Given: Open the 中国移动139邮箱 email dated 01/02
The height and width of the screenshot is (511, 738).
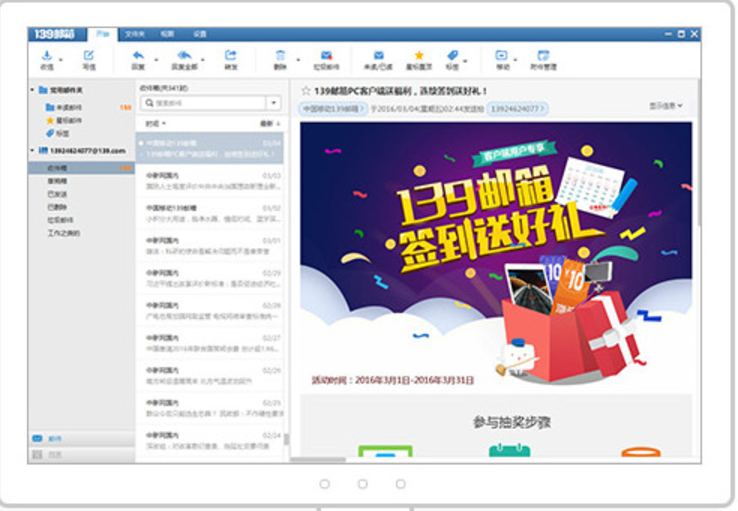Looking at the screenshot, I should 210,214.
